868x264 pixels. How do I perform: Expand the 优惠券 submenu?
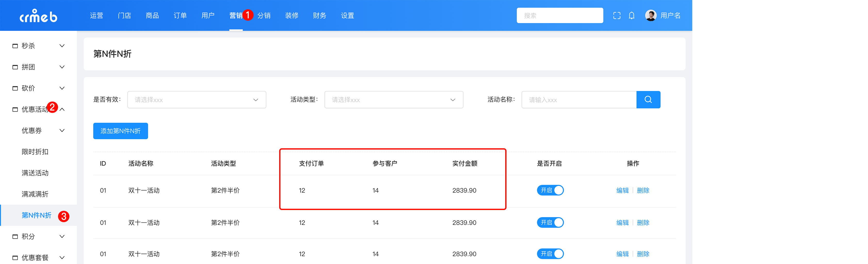62,131
